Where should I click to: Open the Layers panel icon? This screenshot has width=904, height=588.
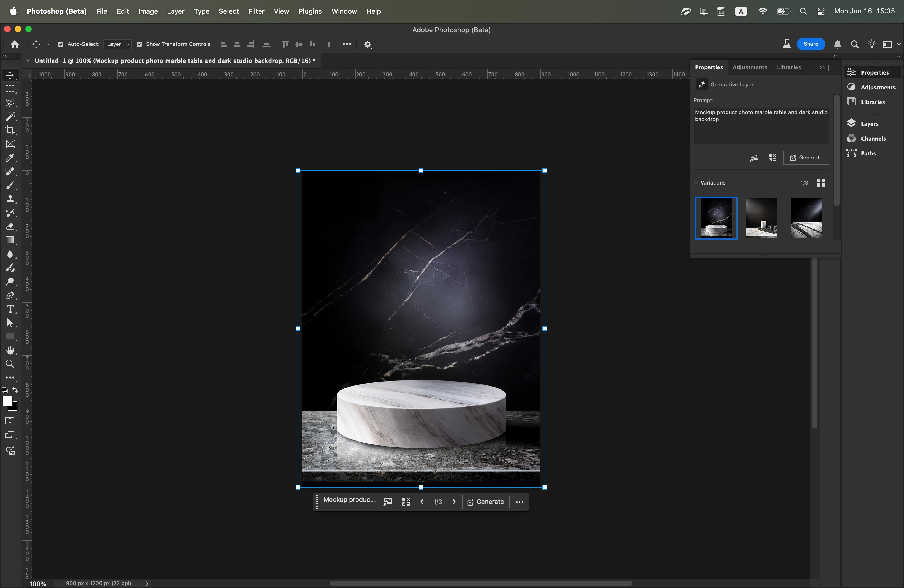[x=852, y=123]
